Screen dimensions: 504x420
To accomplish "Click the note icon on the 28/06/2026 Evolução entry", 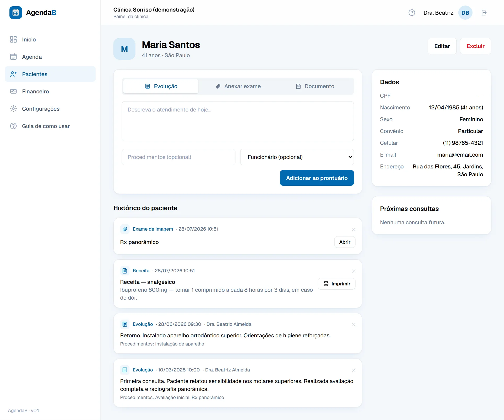I will coord(125,324).
